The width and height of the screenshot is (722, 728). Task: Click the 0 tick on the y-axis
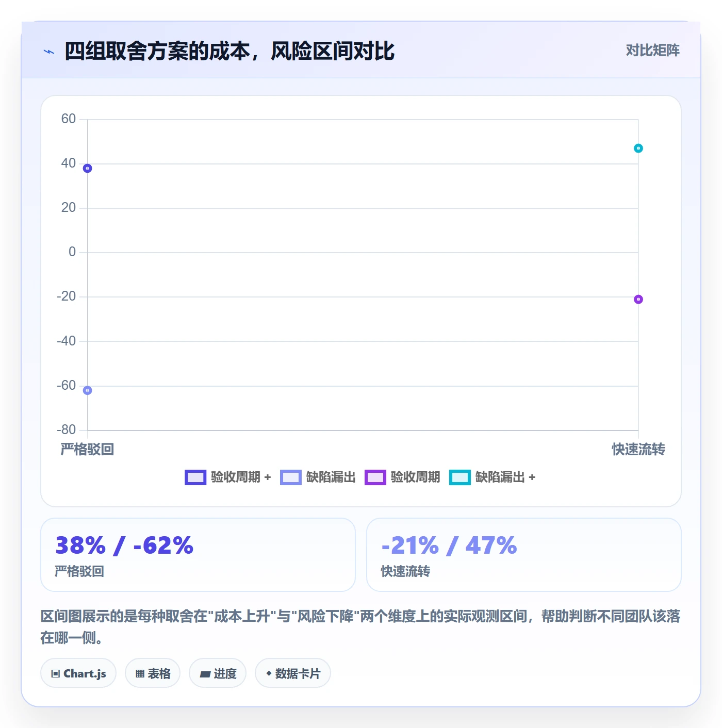(72, 252)
